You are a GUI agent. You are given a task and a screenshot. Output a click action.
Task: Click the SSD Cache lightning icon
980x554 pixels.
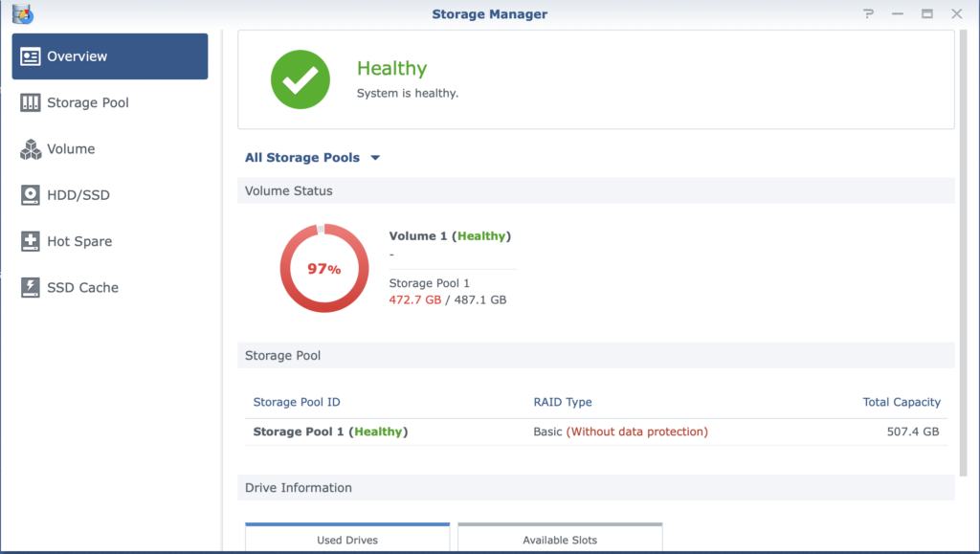pyautogui.click(x=31, y=288)
